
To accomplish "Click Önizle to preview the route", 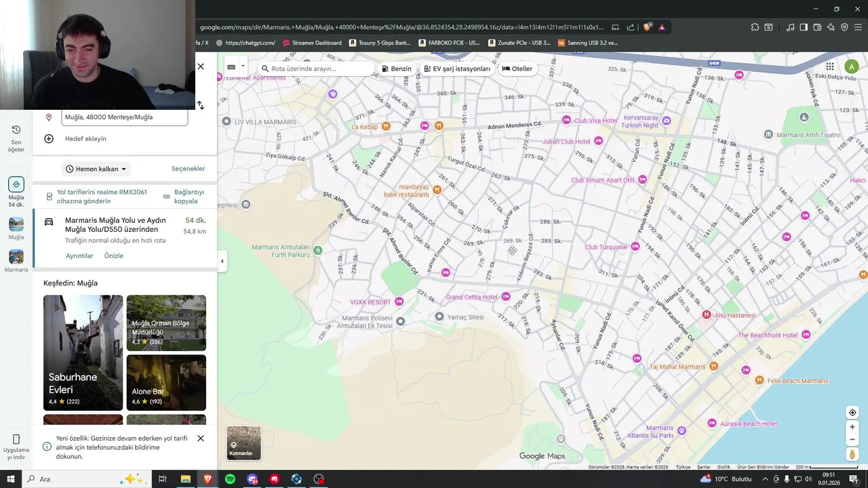I will tap(114, 256).
